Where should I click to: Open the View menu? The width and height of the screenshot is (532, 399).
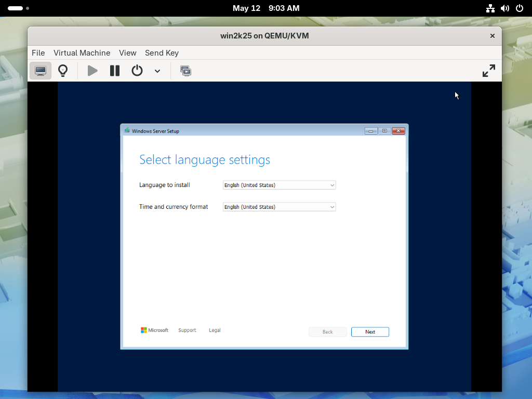[128, 53]
